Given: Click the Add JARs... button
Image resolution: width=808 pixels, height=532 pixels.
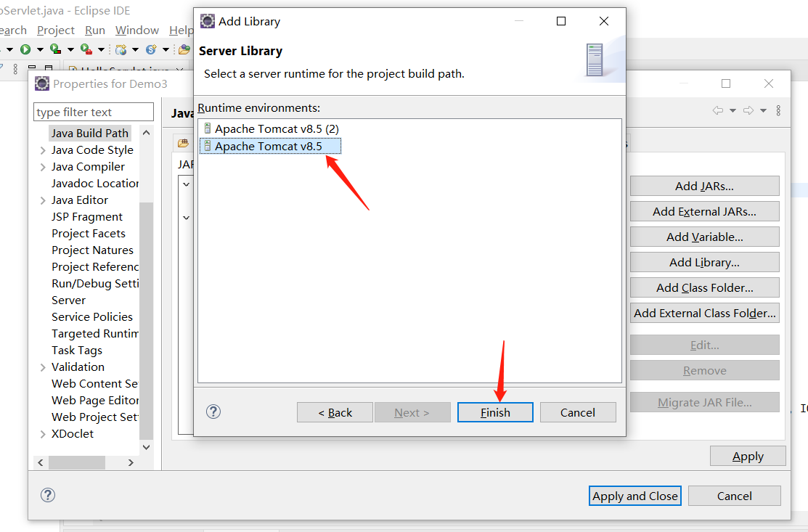Looking at the screenshot, I should point(704,186).
